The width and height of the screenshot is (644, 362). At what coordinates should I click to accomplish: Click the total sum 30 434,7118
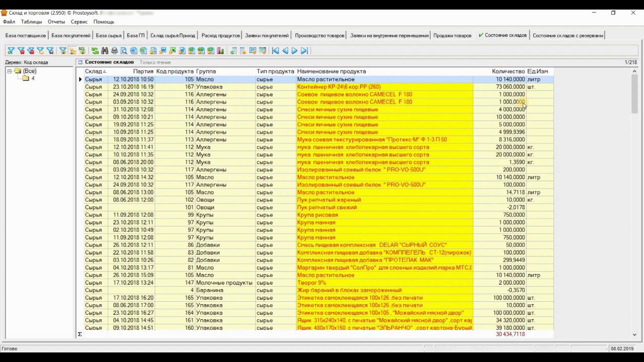click(510, 334)
